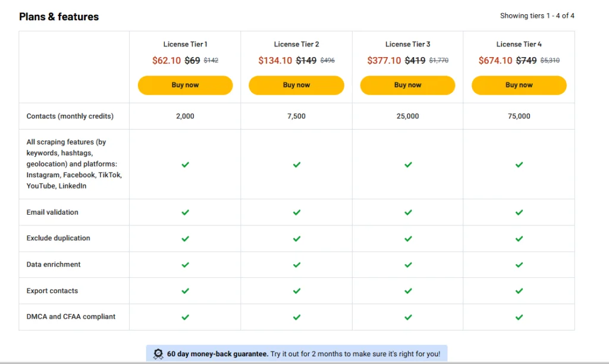The height and width of the screenshot is (364, 609).
Task: Click the $674.10 Tier 4 price
Action: [495, 61]
